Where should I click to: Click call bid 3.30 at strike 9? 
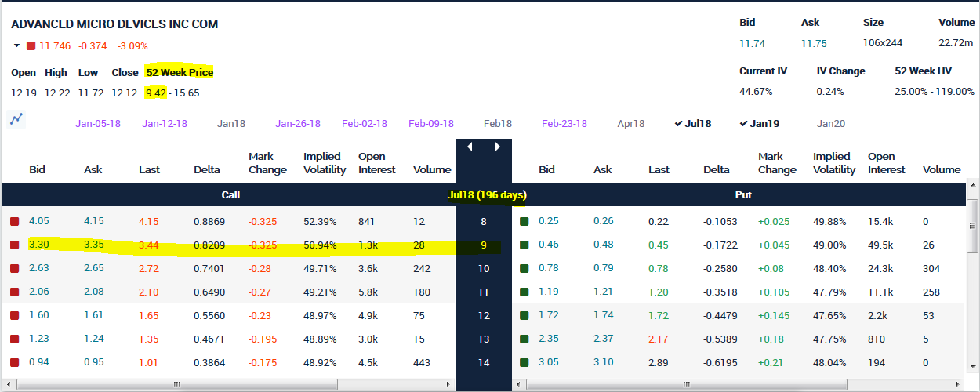[x=38, y=245]
